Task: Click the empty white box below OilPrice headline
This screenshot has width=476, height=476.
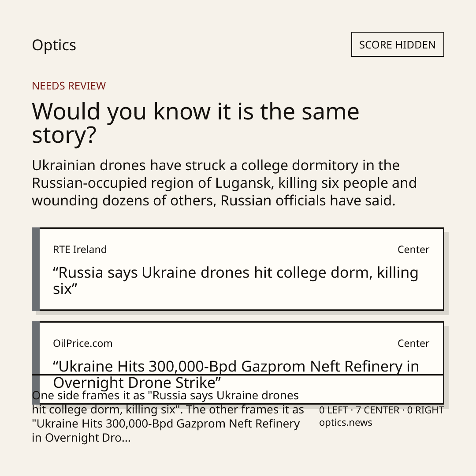Action: coord(238,390)
